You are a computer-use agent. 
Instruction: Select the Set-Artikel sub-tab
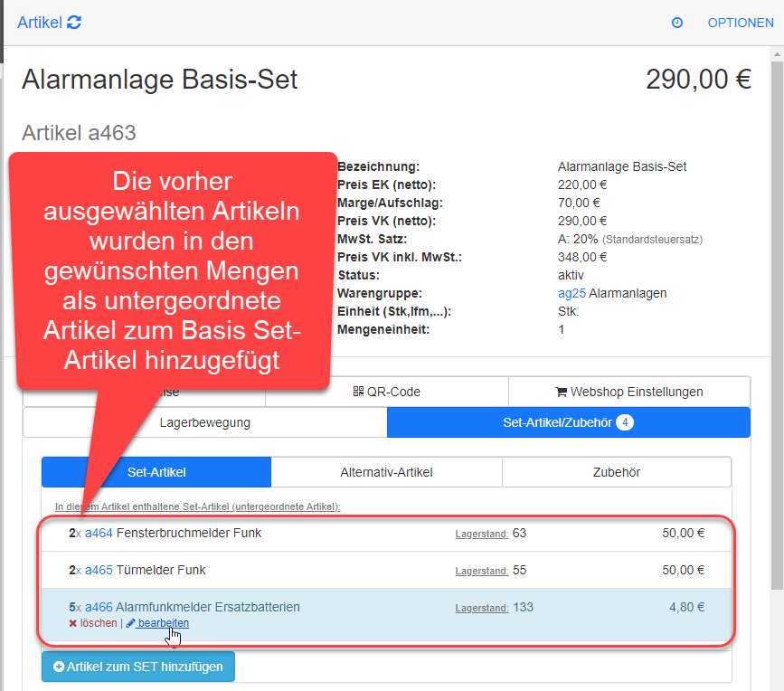[156, 472]
